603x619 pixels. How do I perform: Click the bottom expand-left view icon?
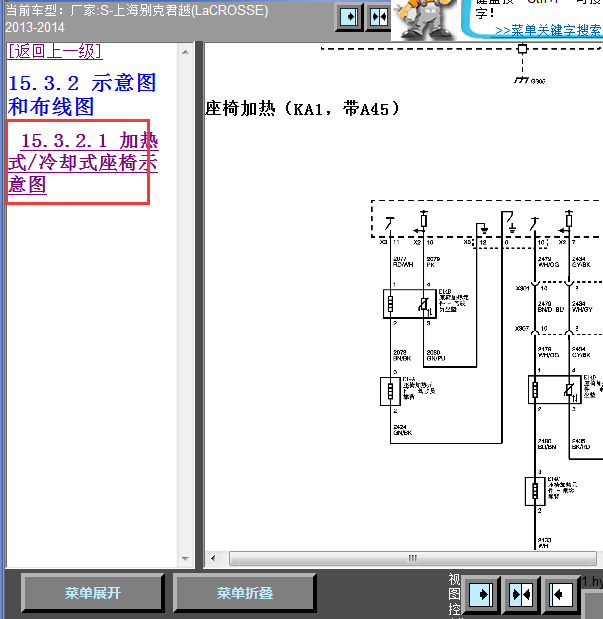[560, 595]
